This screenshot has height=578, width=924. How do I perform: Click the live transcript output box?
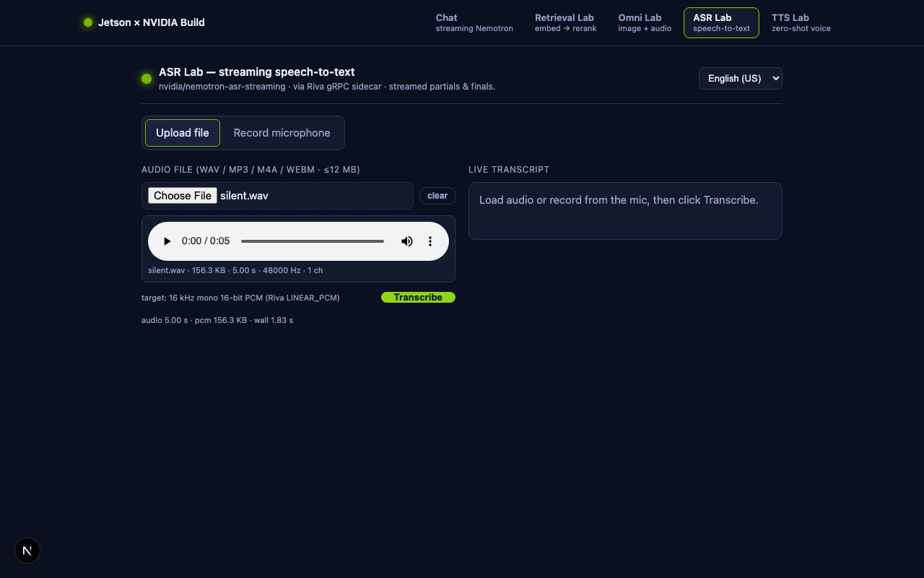click(625, 211)
